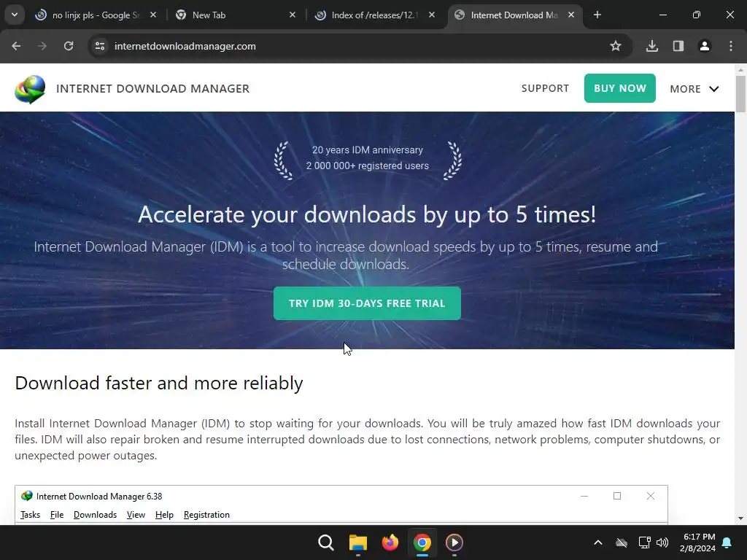This screenshot has height=560, width=747.
Task: Click the IDM 6.38 screenshot image title bar
Action: (x=341, y=496)
